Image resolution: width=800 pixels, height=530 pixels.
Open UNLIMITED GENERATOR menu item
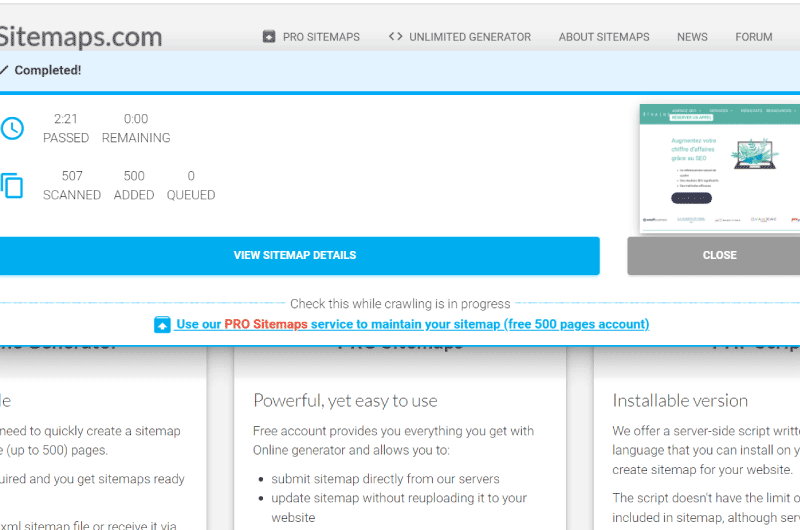tap(470, 37)
